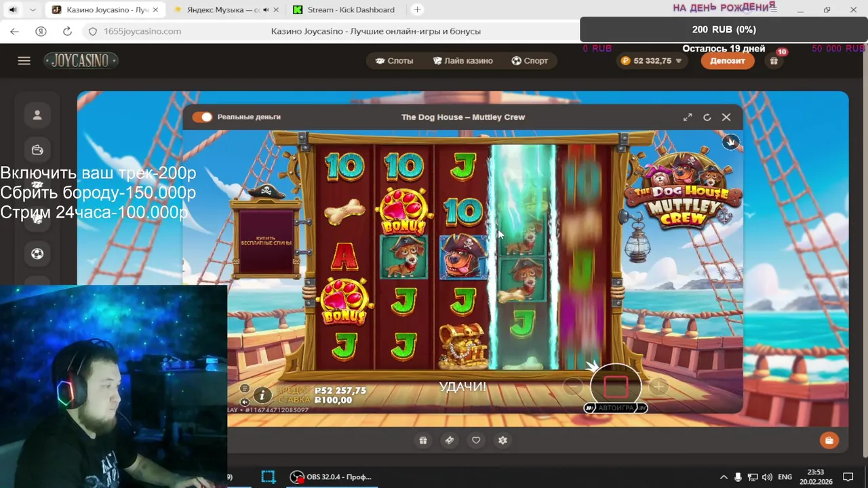Close the Яндекс Музыка tab
The image size is (868, 488).
(x=276, y=9)
